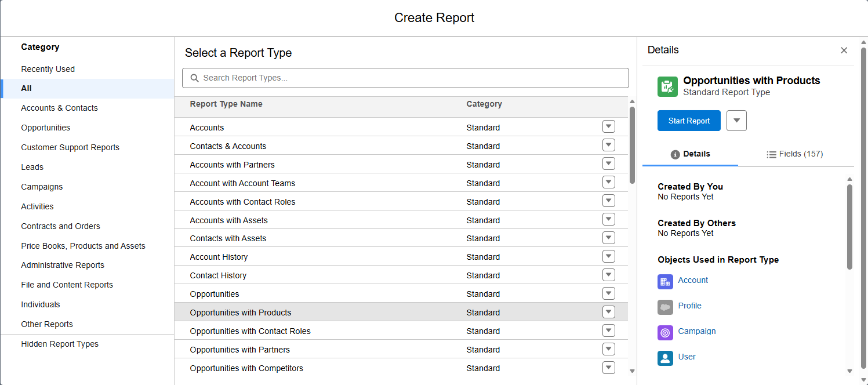Open the dropdown for Contact History
Image resolution: width=868 pixels, height=385 pixels.
(608, 274)
